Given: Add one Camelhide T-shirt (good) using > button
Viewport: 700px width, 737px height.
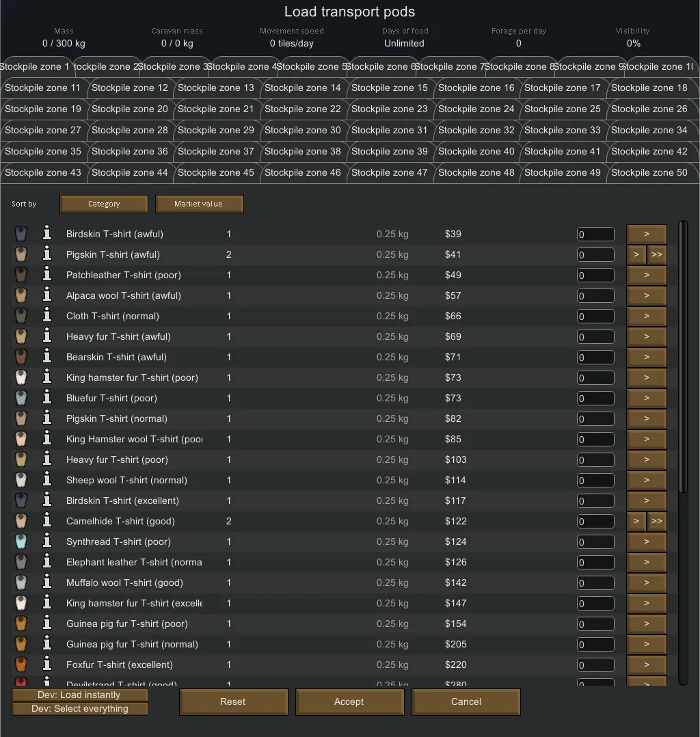Looking at the screenshot, I should (x=636, y=521).
